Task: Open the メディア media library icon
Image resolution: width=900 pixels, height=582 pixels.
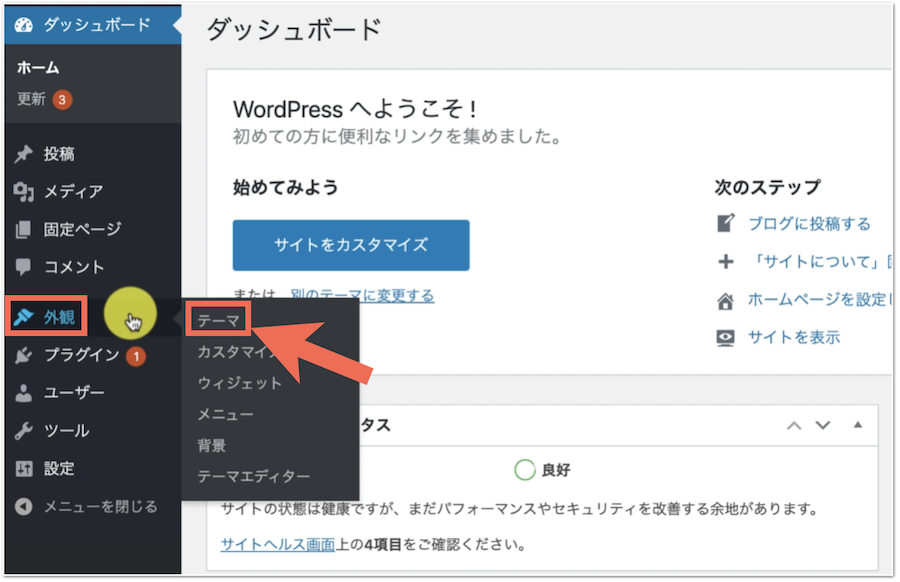Action: [25, 192]
